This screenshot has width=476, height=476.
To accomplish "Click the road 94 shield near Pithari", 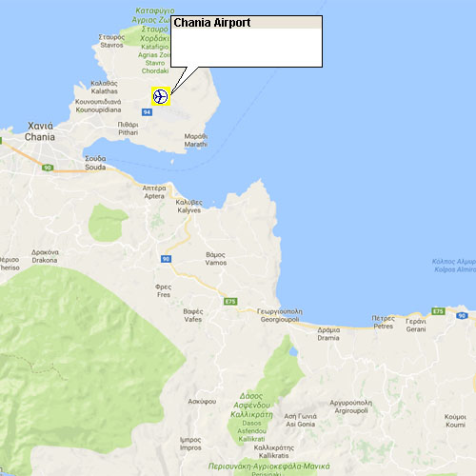I will click(147, 112).
